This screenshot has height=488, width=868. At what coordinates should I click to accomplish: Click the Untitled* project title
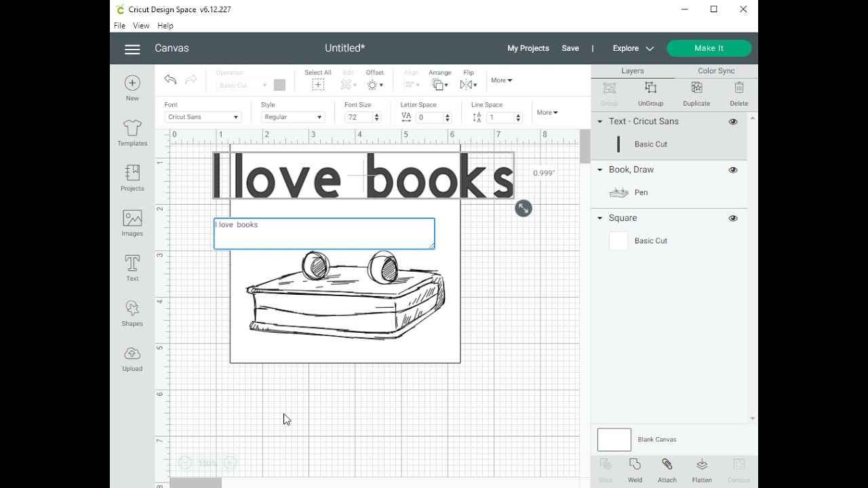coord(345,48)
